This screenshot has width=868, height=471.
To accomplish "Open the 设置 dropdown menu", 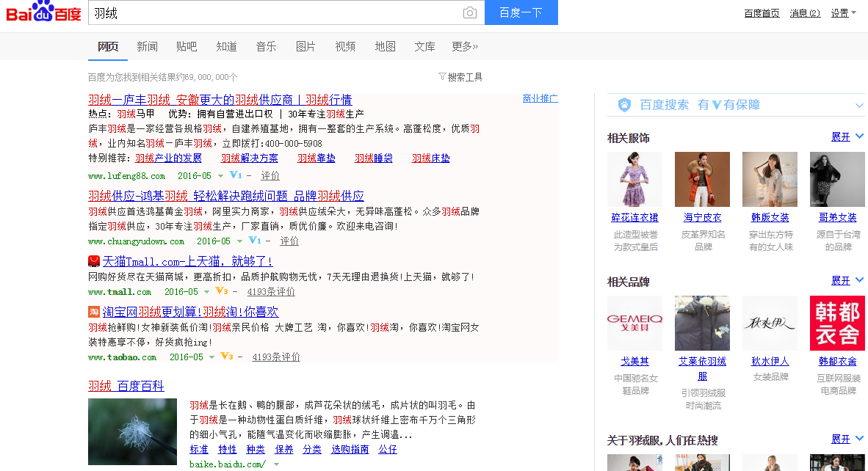I will [x=843, y=13].
